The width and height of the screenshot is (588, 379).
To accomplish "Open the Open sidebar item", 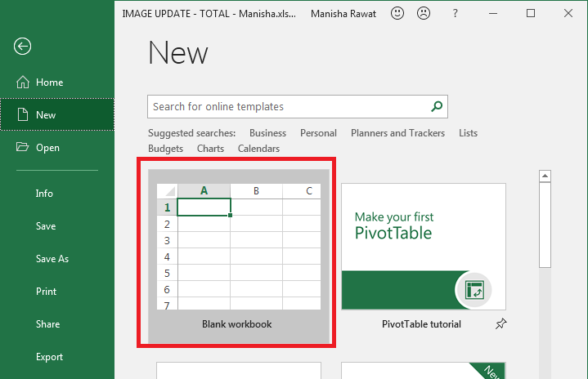I will [x=57, y=148].
